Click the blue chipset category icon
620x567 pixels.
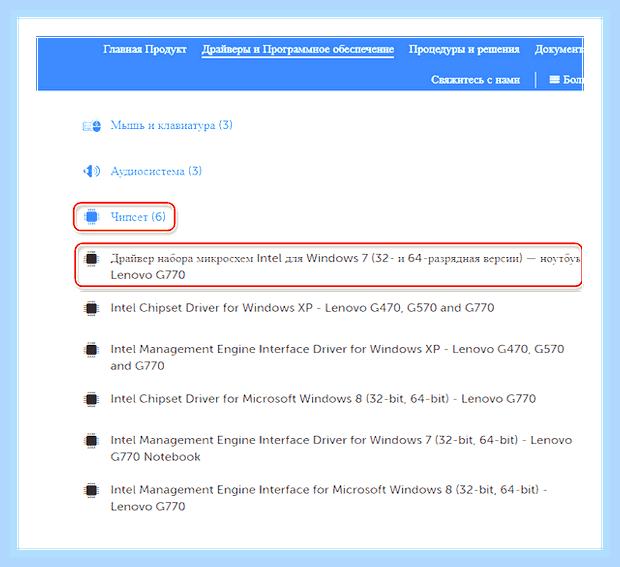pos(91,217)
